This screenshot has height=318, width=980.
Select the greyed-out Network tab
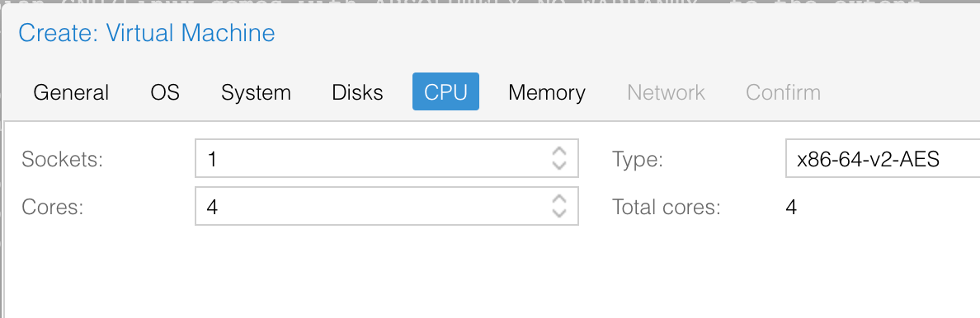tap(667, 92)
